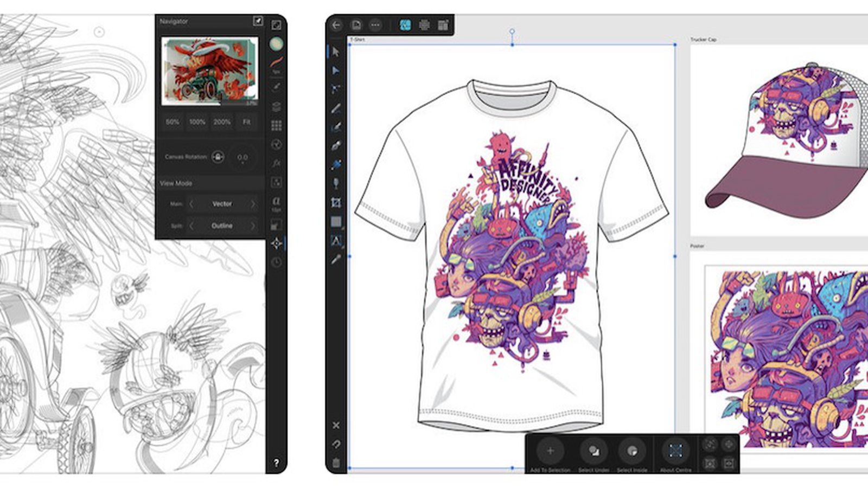The height and width of the screenshot is (488, 868).
Task: Tap the back arrow to exit the document
Action: tap(337, 24)
